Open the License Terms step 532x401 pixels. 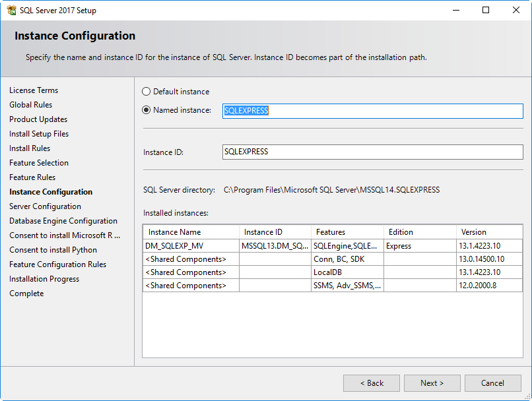pyautogui.click(x=34, y=90)
